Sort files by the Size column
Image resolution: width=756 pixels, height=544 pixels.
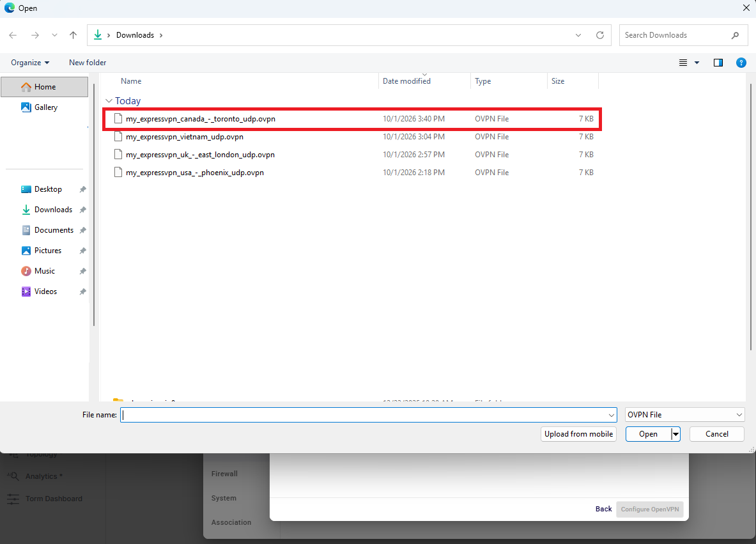(x=558, y=81)
